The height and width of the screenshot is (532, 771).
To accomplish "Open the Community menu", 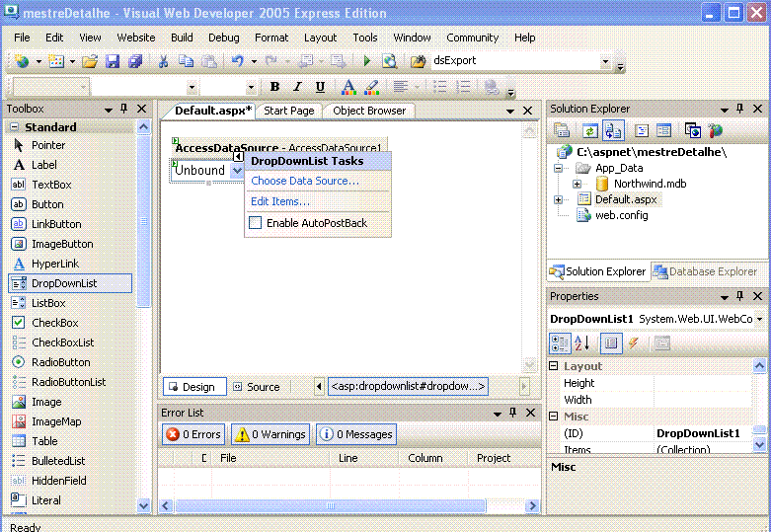I will pos(473,38).
